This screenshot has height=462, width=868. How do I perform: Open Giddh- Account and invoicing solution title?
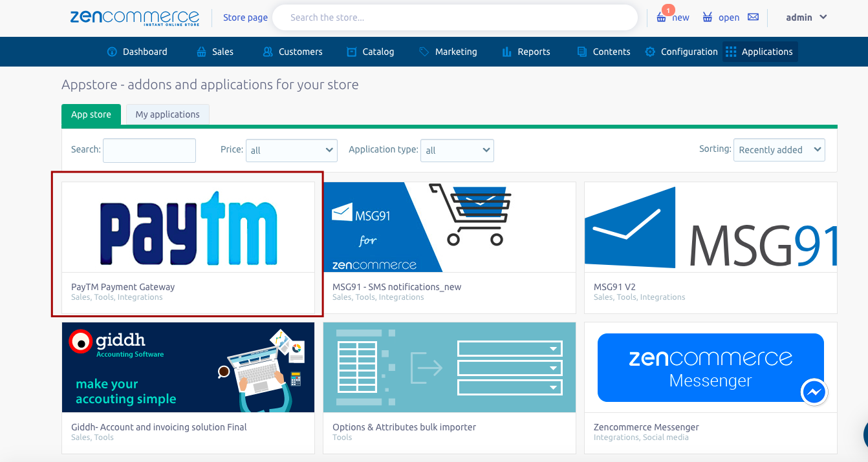click(x=159, y=427)
